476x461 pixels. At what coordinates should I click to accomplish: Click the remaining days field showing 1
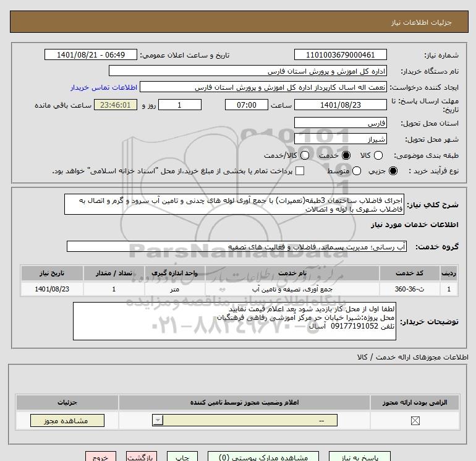pos(180,105)
